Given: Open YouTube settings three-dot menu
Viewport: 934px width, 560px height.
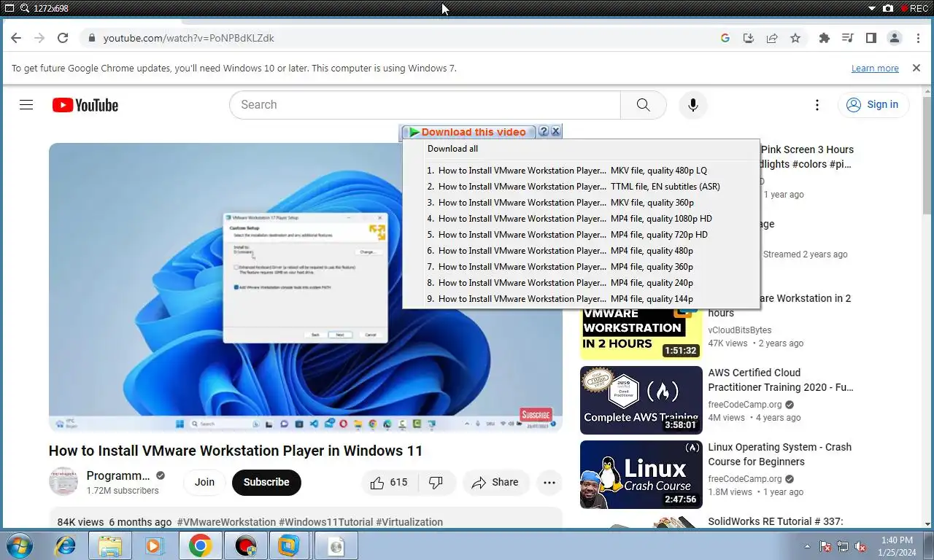Looking at the screenshot, I should tap(817, 105).
